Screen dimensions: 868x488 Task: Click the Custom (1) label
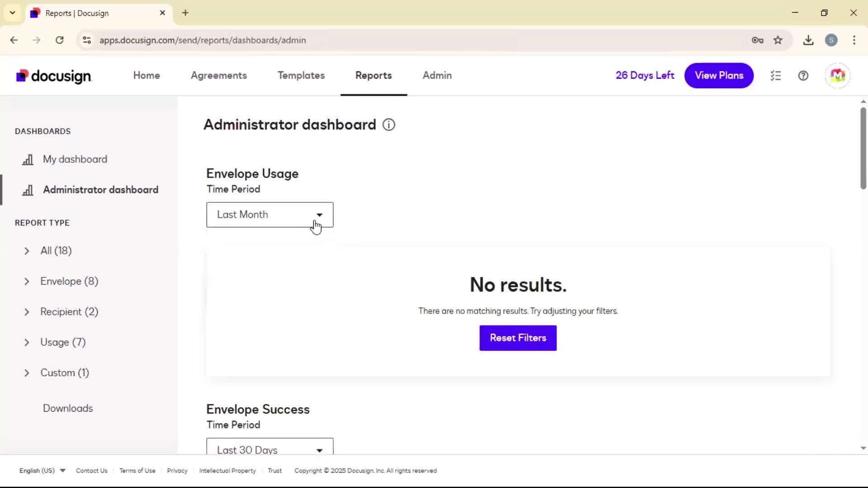coord(65,373)
